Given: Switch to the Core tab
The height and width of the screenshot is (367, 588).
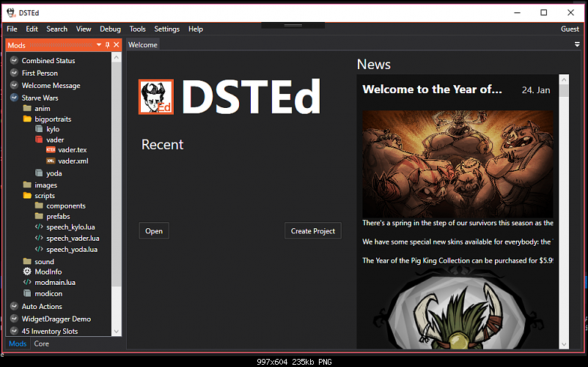Looking at the screenshot, I should click(x=42, y=344).
